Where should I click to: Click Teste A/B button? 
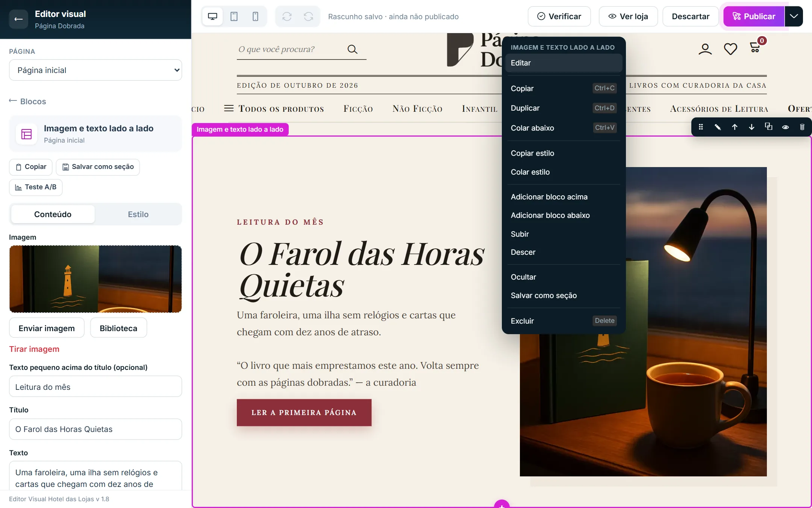(36, 187)
